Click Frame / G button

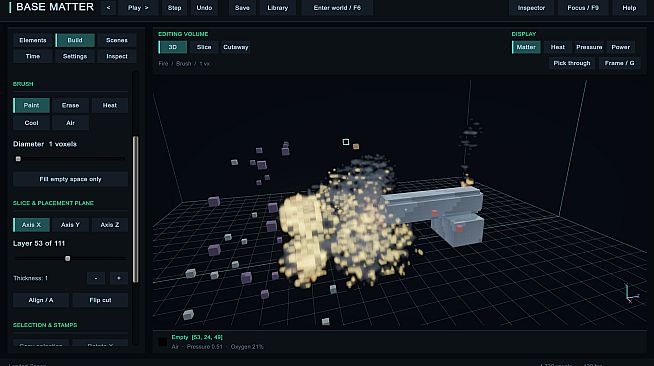[619, 63]
